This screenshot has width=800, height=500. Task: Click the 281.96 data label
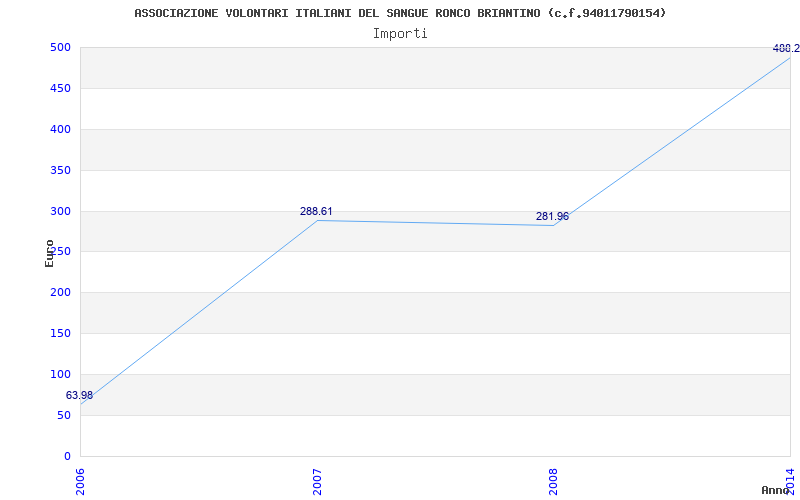click(x=552, y=216)
